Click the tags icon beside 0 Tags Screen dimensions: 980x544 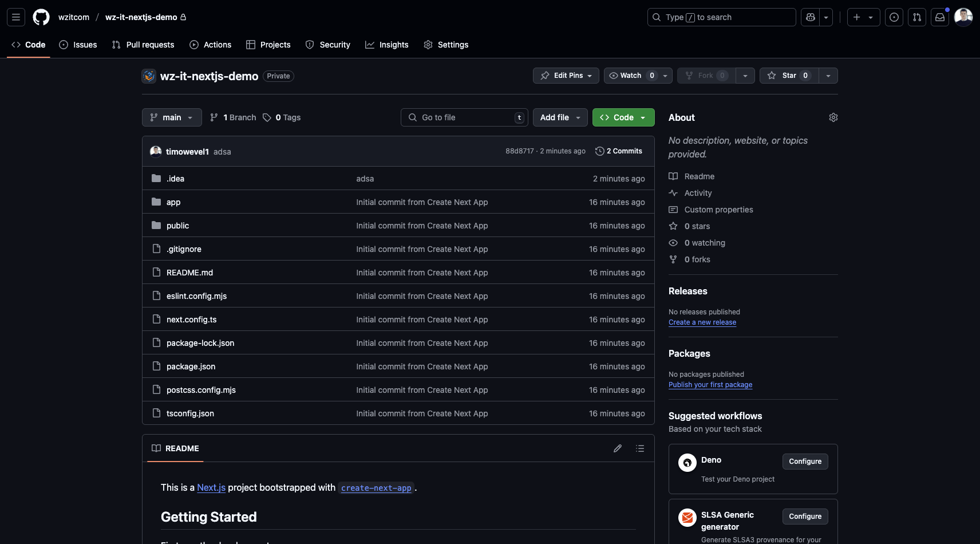[267, 117]
